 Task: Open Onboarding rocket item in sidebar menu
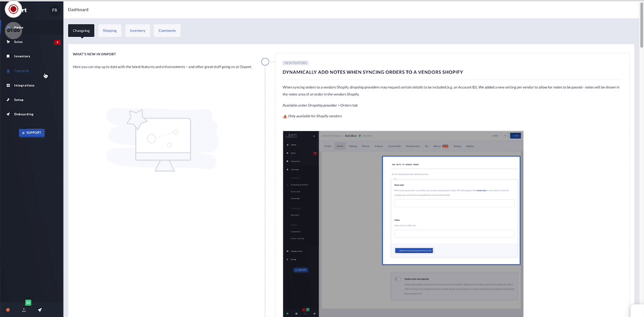24,114
